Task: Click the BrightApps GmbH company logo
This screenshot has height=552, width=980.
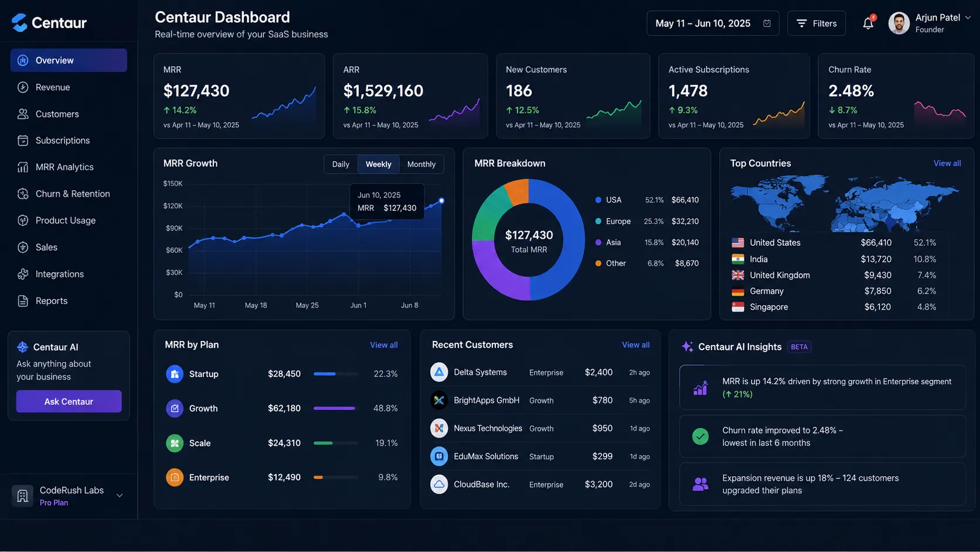Action: click(x=439, y=400)
